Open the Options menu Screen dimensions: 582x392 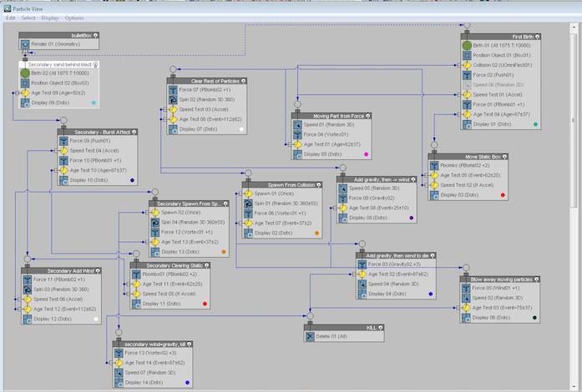(73, 18)
